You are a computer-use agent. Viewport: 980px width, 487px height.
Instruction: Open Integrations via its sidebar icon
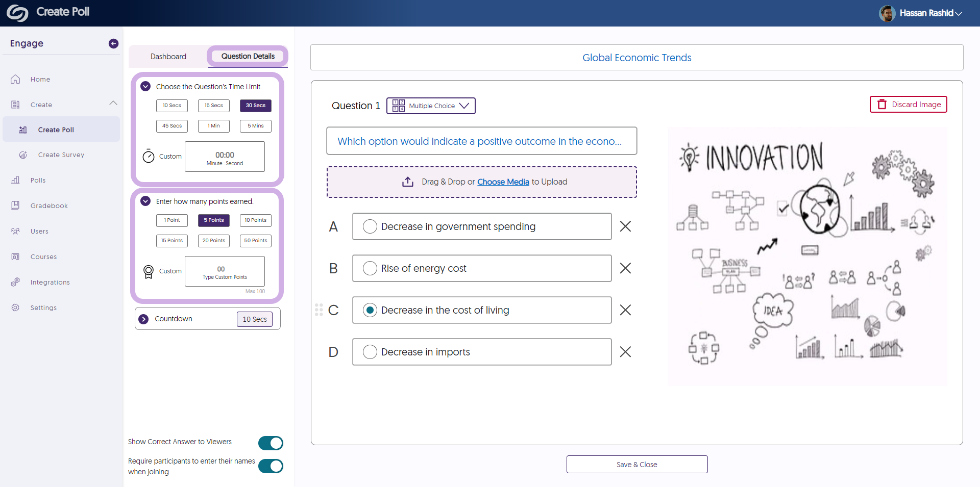(15, 282)
